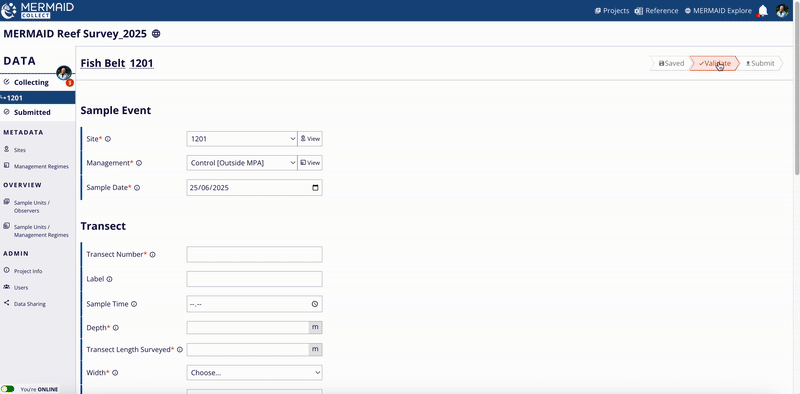The height and width of the screenshot is (394, 800).
Task: Click the Submit button
Action: click(760, 63)
